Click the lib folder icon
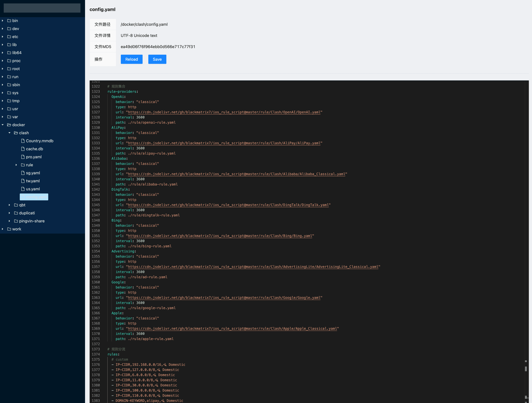 click(9, 45)
